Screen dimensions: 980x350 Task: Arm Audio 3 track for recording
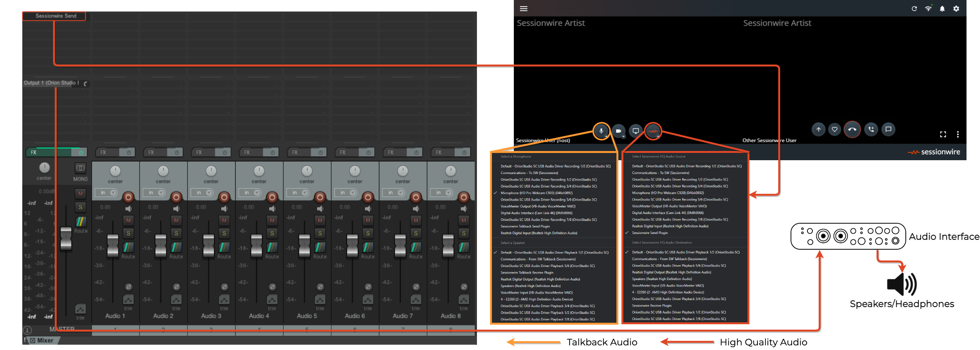click(224, 197)
